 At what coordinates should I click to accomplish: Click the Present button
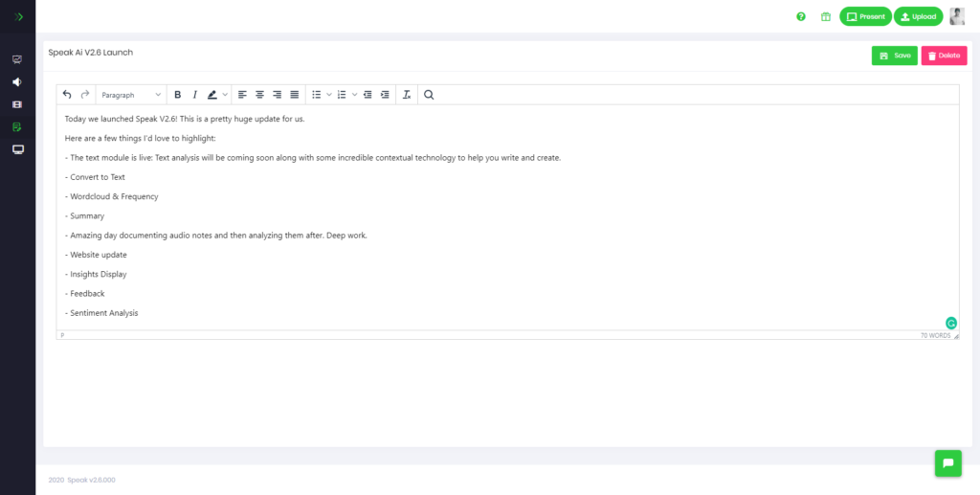click(865, 17)
